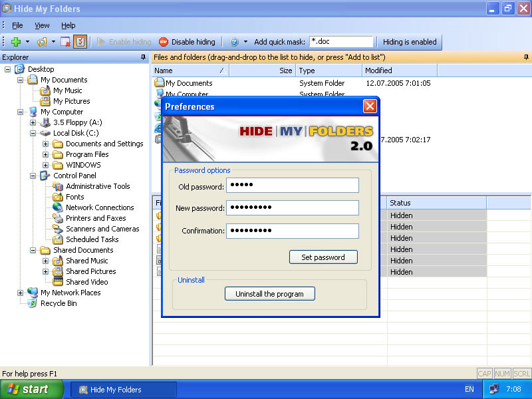Image resolution: width=532 pixels, height=399 pixels.
Task: Click the highlighted Preferences checklist toolbar icon
Action: coord(80,42)
